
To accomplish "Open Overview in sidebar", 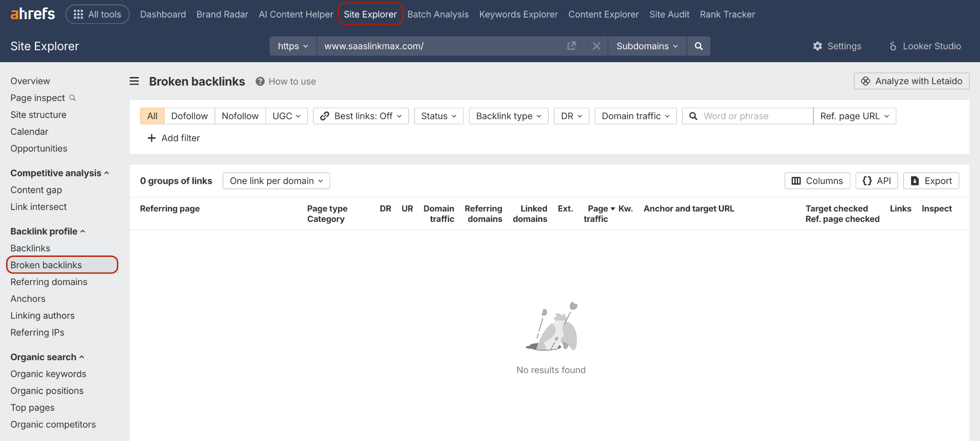I will coord(30,81).
